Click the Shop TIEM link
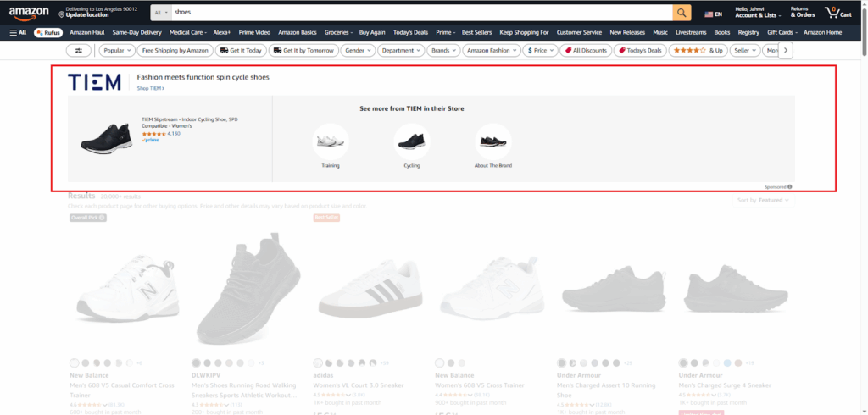 tap(151, 88)
